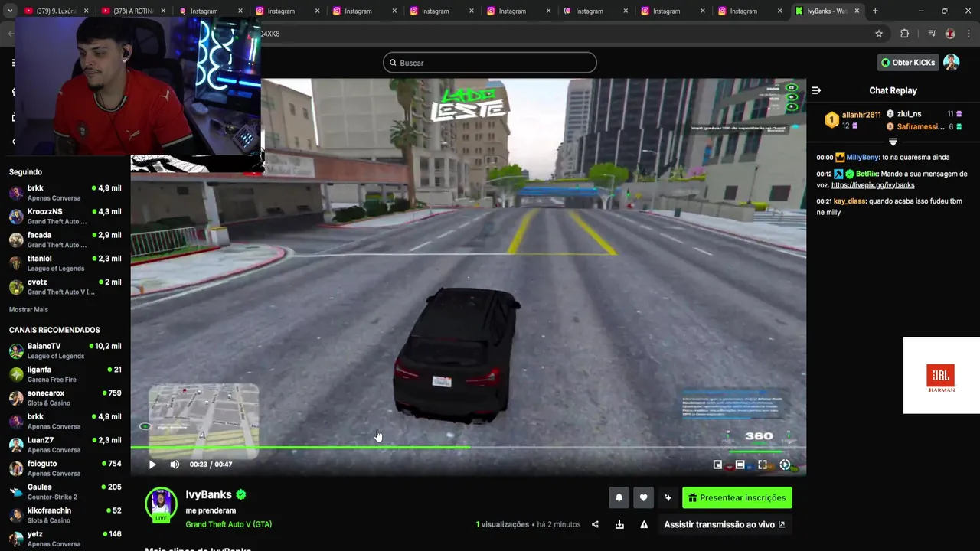
Task: Click MillyBeny username in chat
Action: click(863, 157)
